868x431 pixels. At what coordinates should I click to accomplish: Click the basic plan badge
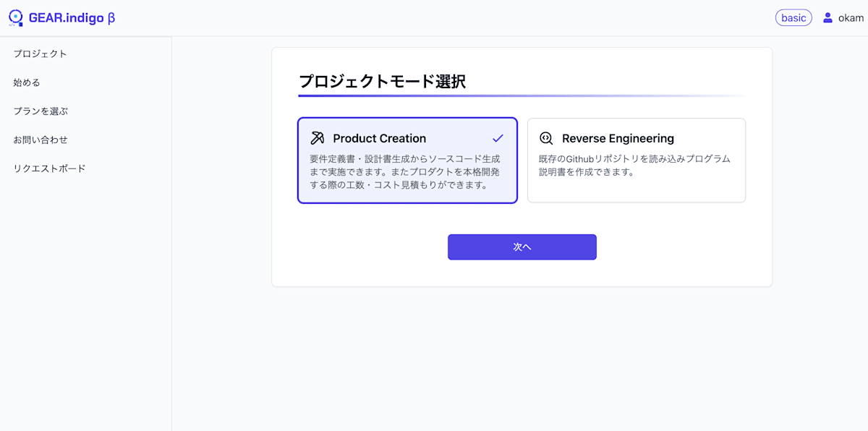click(x=793, y=17)
